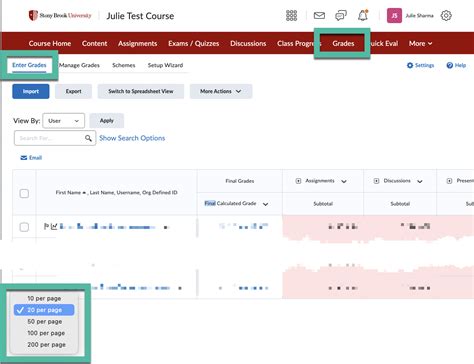Open the message alerts envelope icon
The height and width of the screenshot is (364, 474).
coord(319,16)
